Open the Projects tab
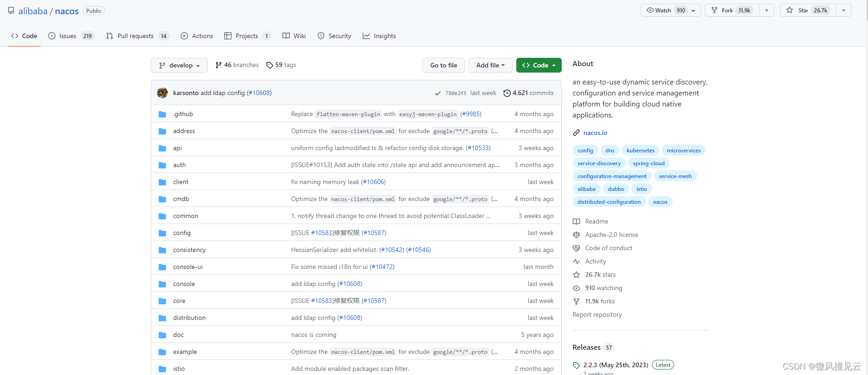 [x=247, y=36]
